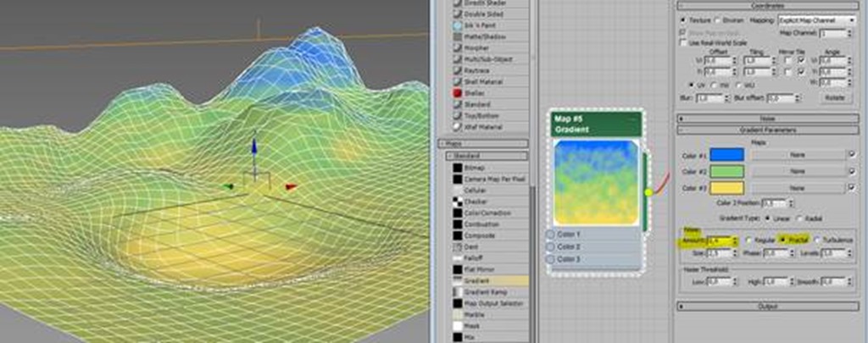This screenshot has height=343, width=868.
Task: Expand the Noise rollout
Action: tap(767, 119)
